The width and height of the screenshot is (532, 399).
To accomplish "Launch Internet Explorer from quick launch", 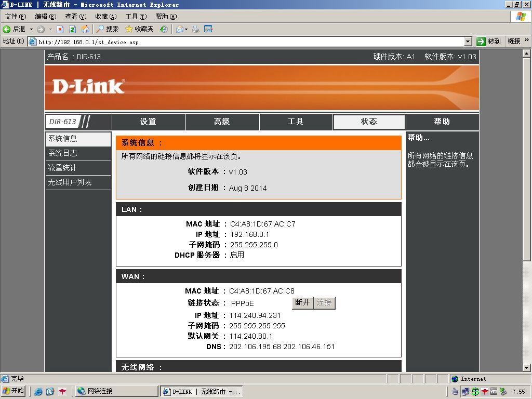I will click(x=38, y=392).
